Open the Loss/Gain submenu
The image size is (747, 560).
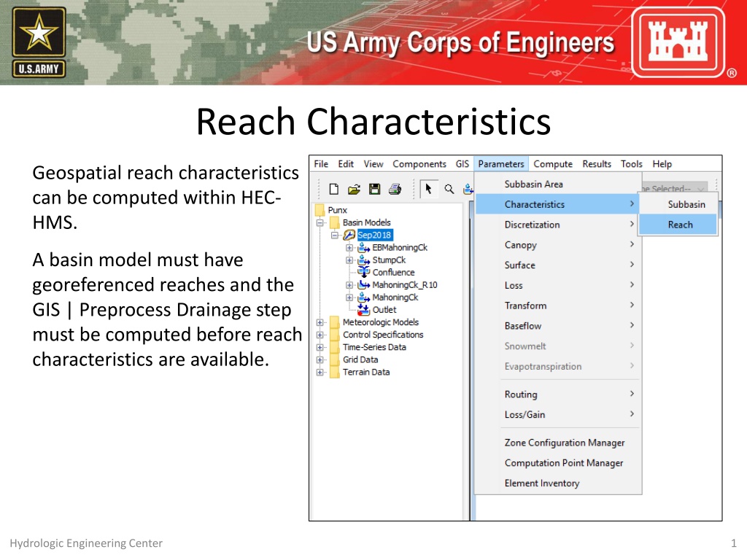558,414
